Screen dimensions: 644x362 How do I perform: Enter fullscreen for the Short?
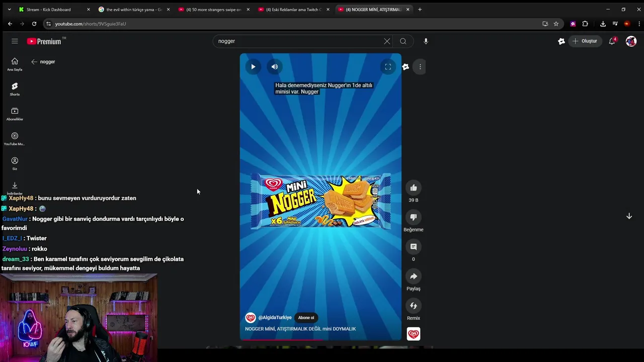[388, 66]
